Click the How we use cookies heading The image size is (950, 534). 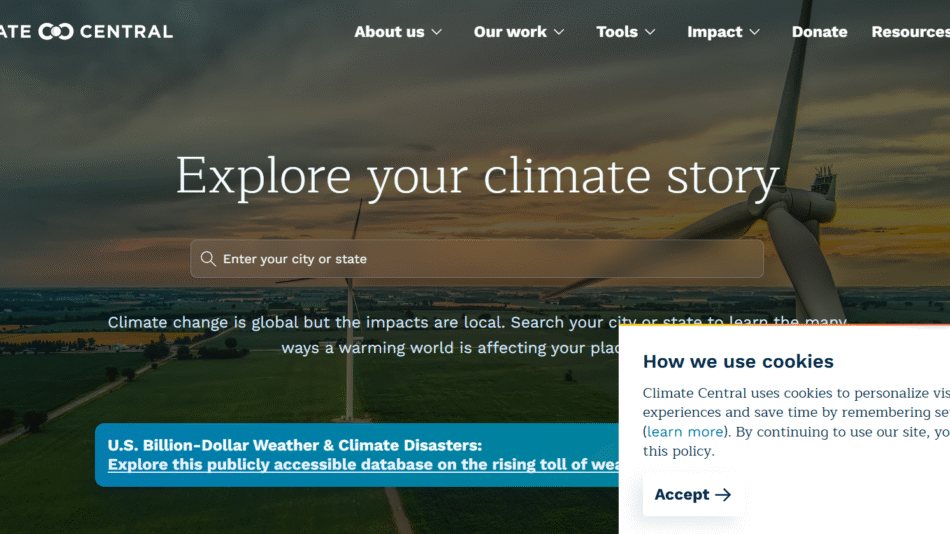click(x=738, y=361)
